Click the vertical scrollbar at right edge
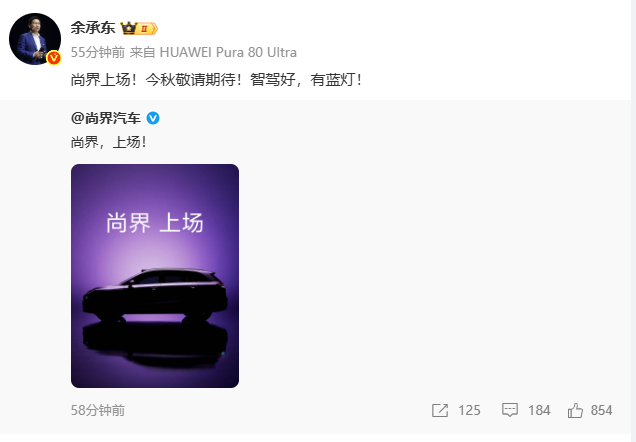 [x=633, y=221]
